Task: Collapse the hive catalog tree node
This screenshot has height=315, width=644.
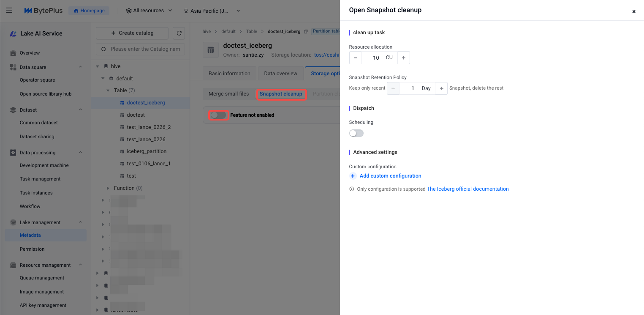Action: (98, 66)
